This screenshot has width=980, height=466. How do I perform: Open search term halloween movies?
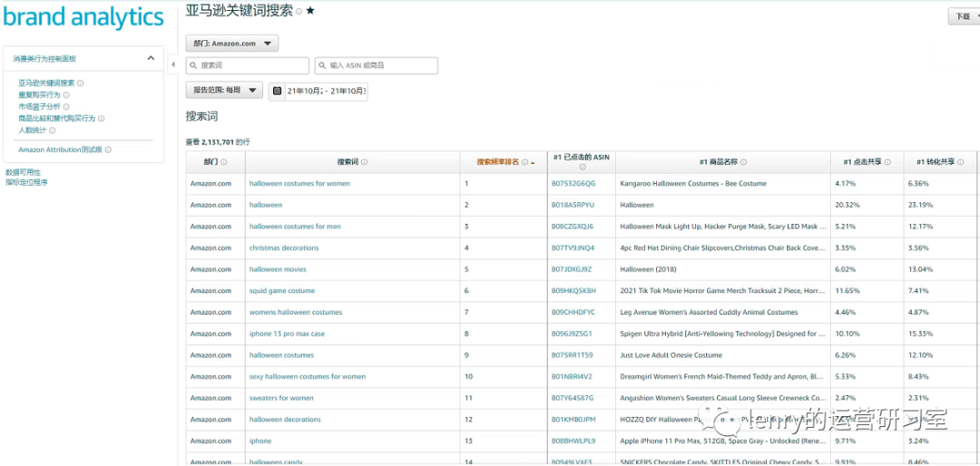click(278, 269)
